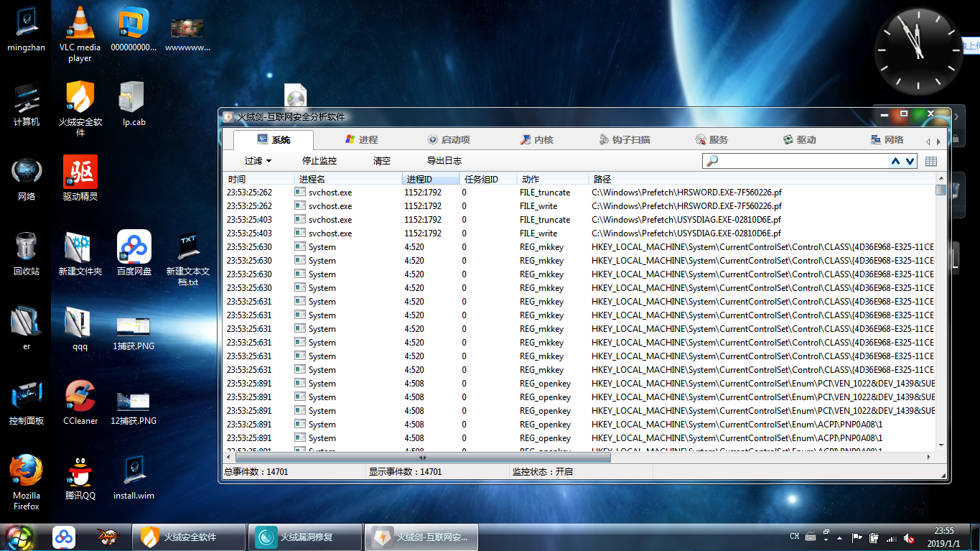This screenshot has height=551, width=980.
Task: Jump to previous search result with up arrow
Action: (895, 161)
